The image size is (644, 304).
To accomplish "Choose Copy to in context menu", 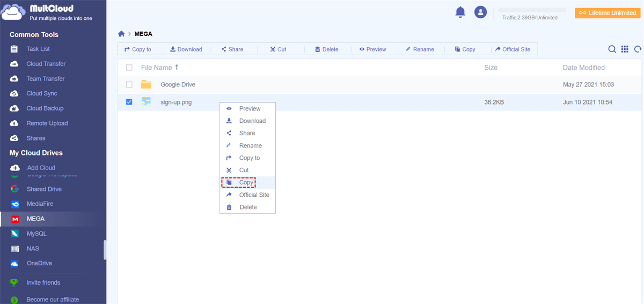I will point(247,158).
